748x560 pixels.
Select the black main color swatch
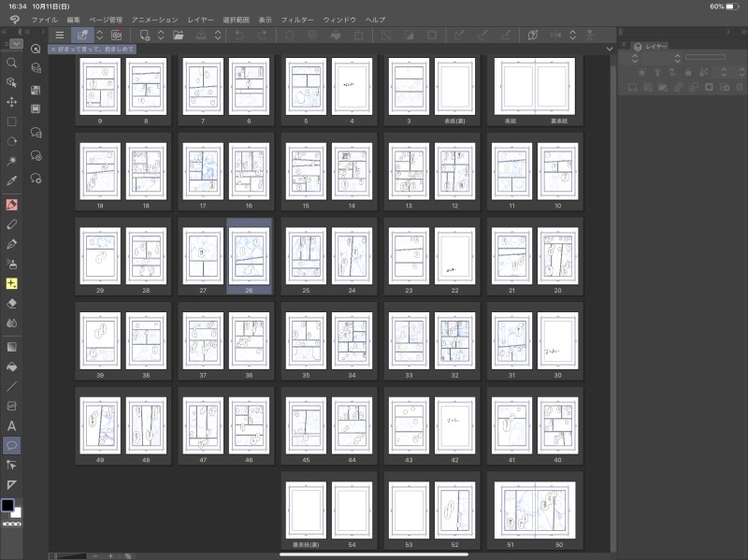click(7, 506)
